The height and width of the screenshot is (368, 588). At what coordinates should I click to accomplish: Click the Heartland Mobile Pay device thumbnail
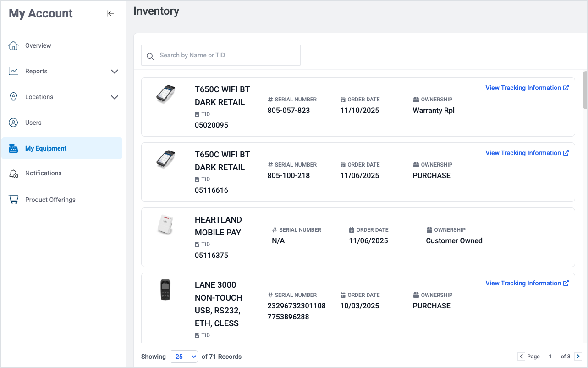(165, 225)
